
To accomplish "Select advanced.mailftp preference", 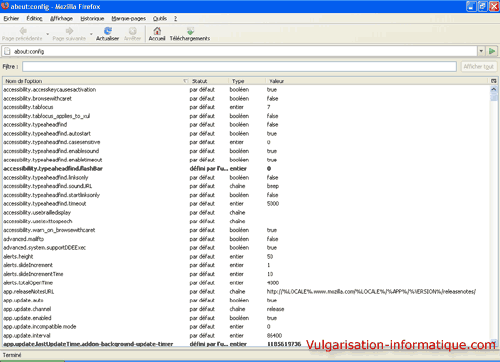I will (x=246, y=239).
